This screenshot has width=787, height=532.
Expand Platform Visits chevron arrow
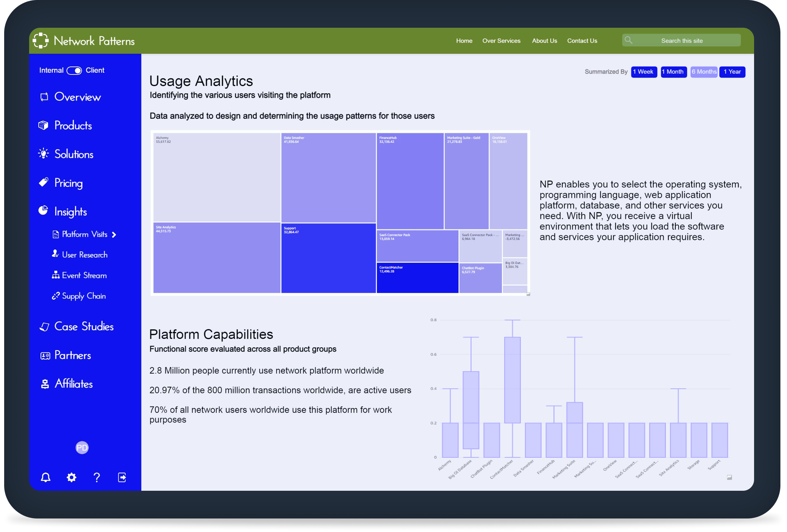click(114, 235)
